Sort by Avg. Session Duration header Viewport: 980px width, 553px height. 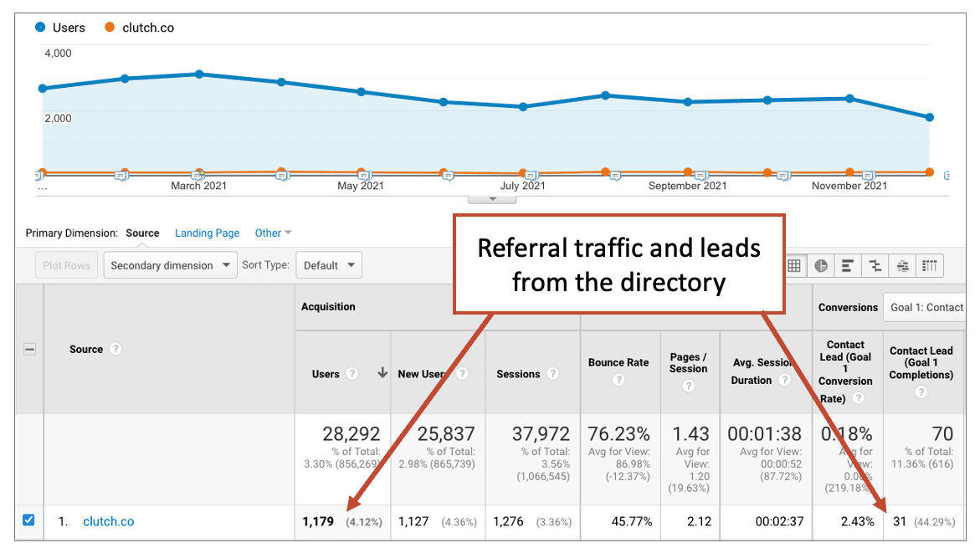point(762,371)
